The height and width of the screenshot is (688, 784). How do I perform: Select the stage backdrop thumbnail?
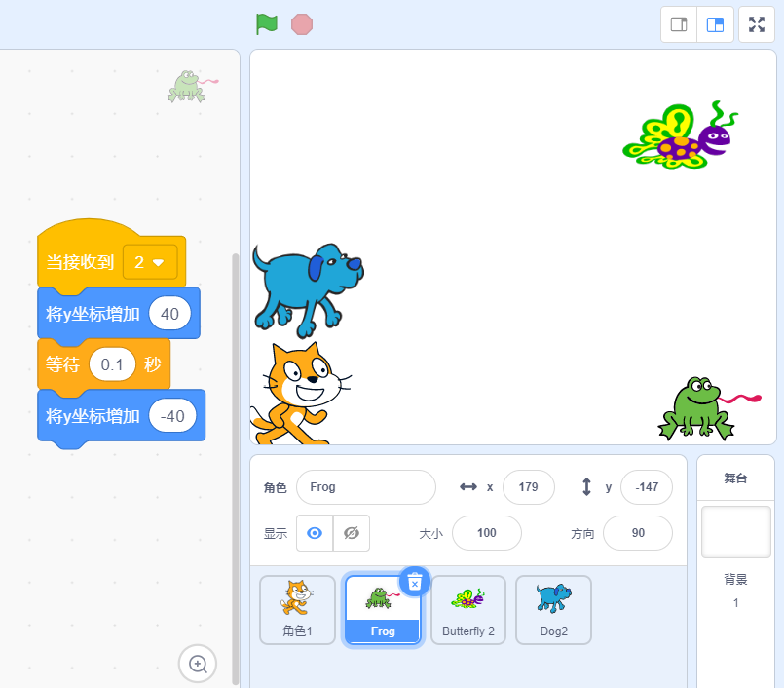click(735, 532)
